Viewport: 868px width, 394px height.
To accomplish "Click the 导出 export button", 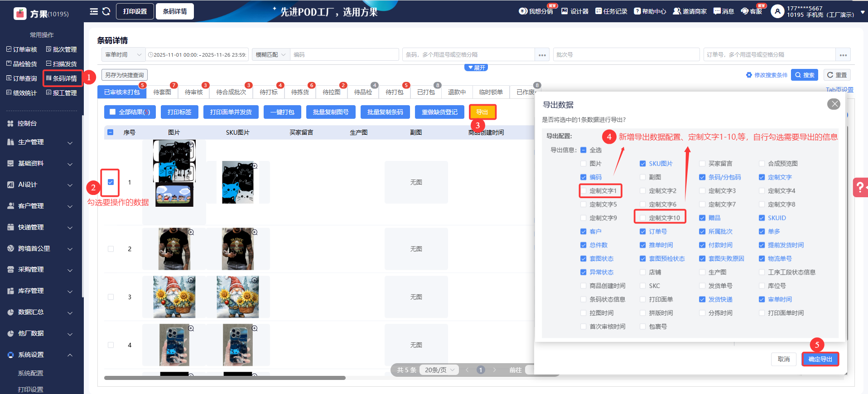I will click(482, 112).
